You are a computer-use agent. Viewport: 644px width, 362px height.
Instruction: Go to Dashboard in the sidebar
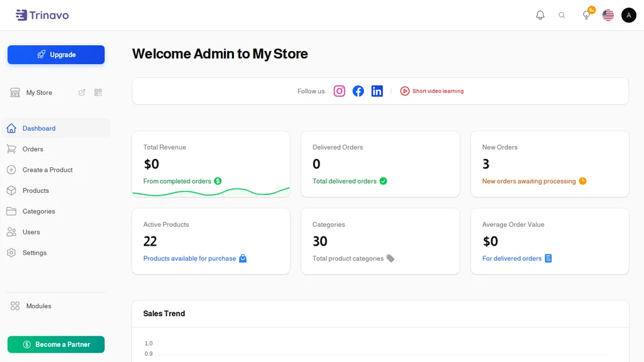coord(56,128)
